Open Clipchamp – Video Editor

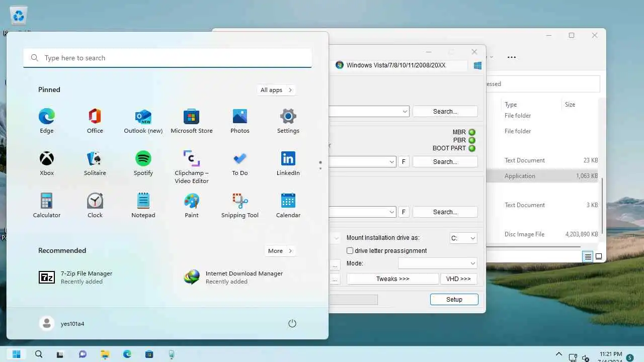click(191, 166)
